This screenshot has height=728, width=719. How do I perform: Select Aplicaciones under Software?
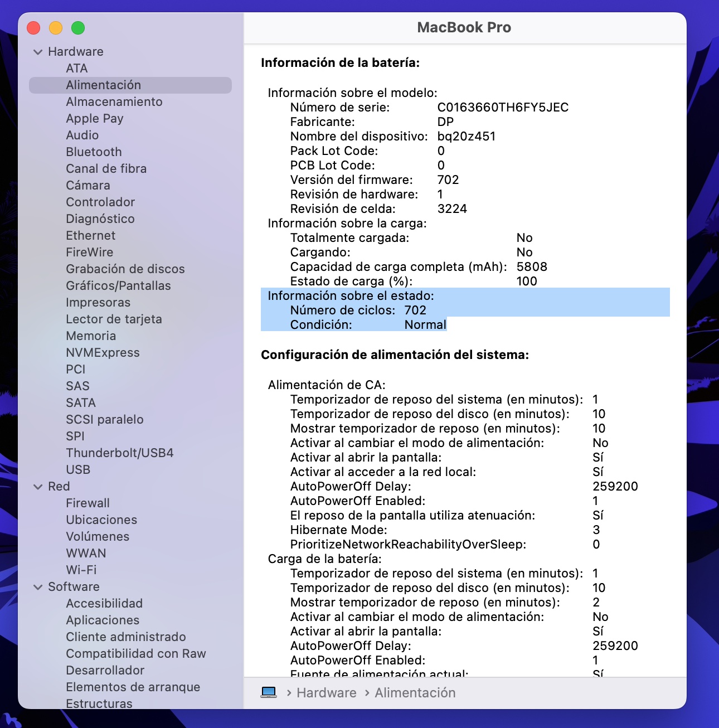coord(103,620)
